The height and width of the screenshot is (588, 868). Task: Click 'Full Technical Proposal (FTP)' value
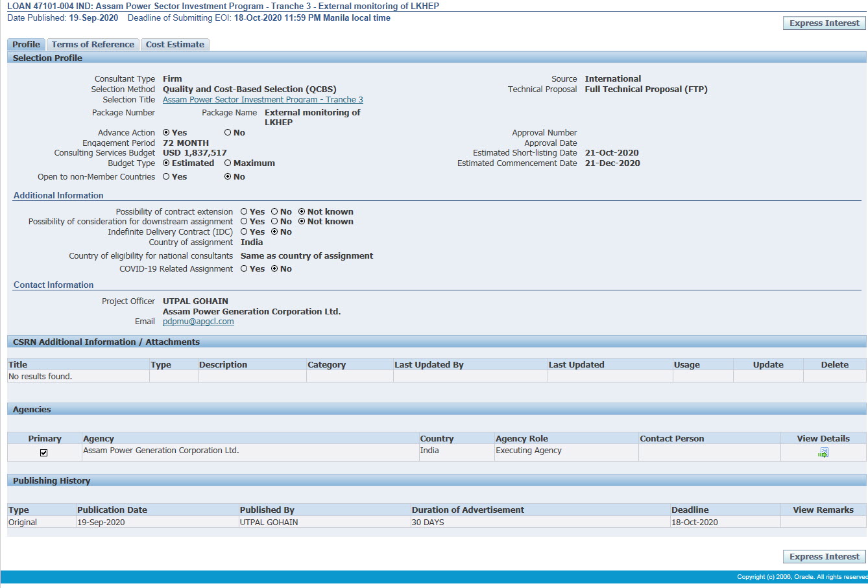point(646,89)
